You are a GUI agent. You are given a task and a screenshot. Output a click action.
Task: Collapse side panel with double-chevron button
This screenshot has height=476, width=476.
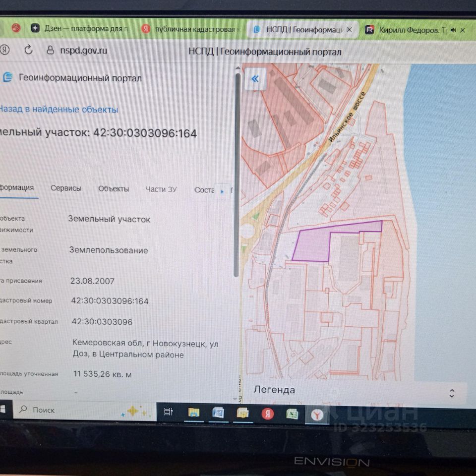point(255,79)
